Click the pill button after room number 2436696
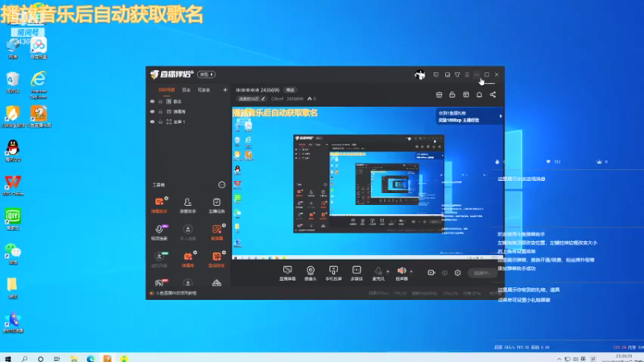 pos(291,90)
